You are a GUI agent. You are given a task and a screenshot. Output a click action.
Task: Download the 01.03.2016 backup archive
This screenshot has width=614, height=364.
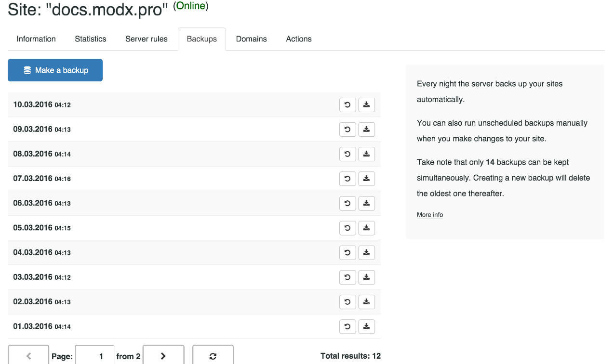click(x=366, y=326)
